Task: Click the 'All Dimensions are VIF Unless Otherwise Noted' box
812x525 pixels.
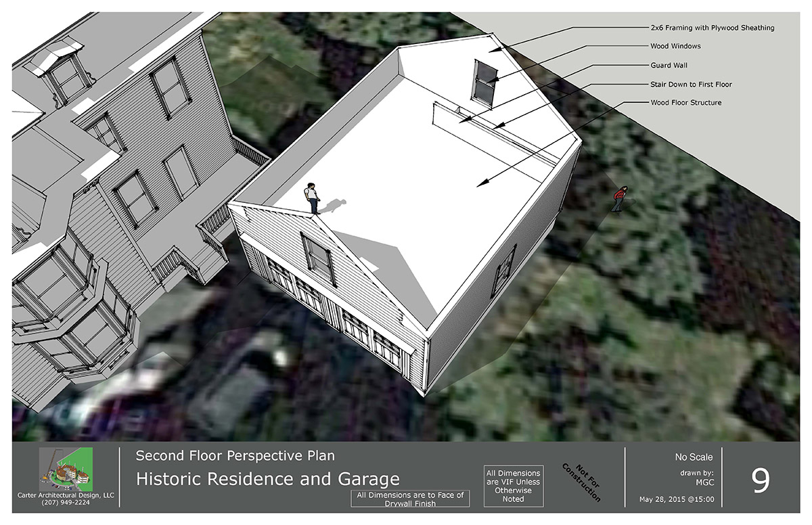Action: click(514, 485)
